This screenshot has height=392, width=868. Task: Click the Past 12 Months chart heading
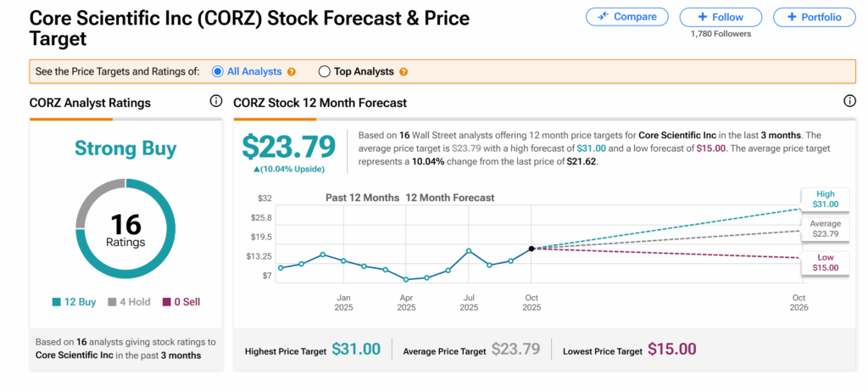coord(362,198)
